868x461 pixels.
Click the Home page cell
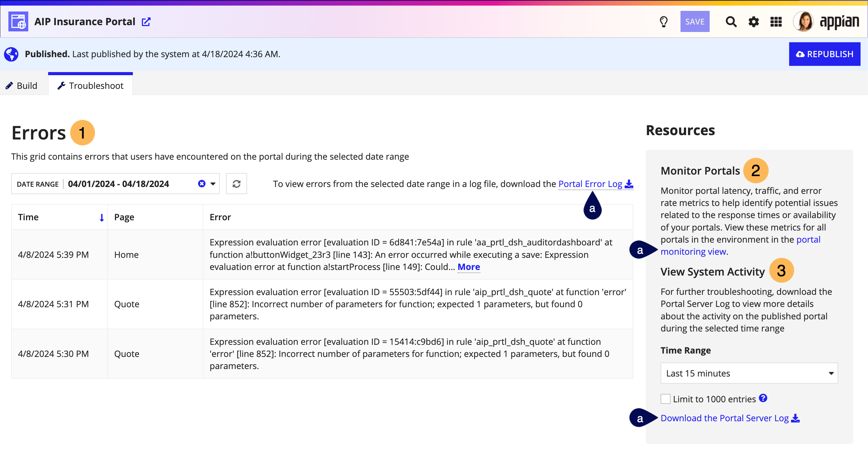click(155, 255)
